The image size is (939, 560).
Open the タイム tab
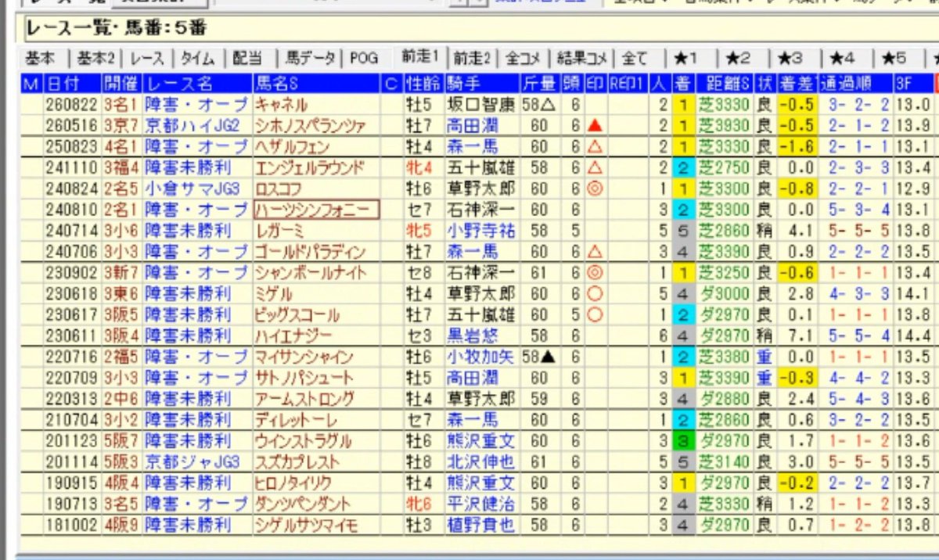[200, 59]
